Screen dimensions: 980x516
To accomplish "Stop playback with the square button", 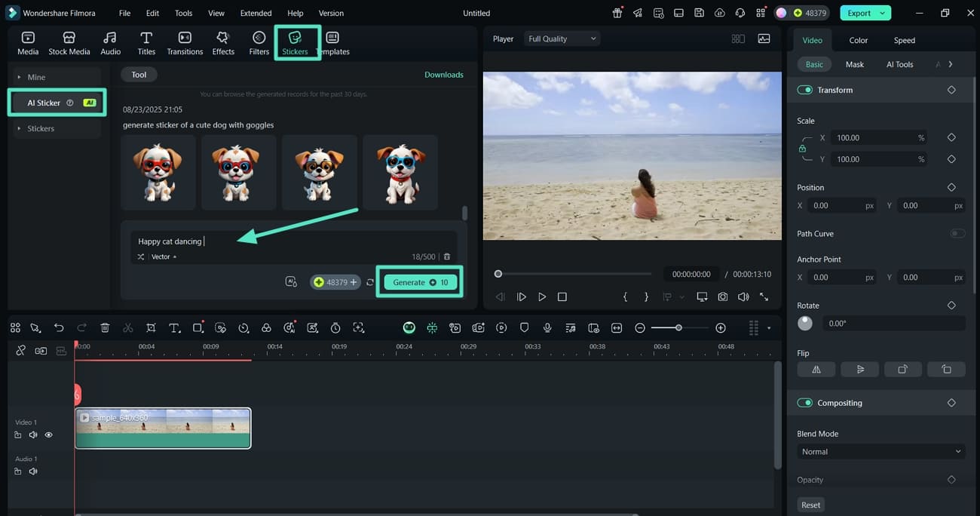I will (562, 296).
